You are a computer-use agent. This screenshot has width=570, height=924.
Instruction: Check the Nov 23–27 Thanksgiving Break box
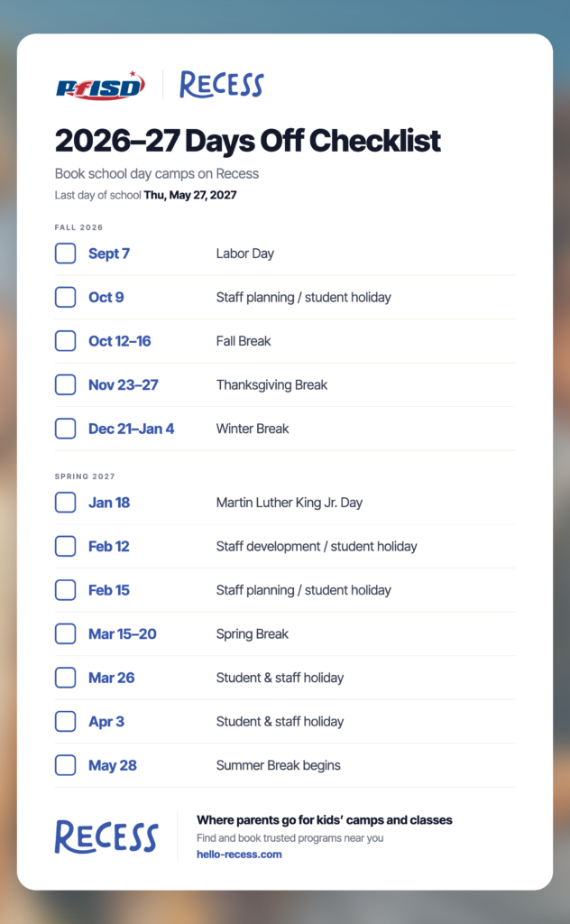(x=65, y=384)
